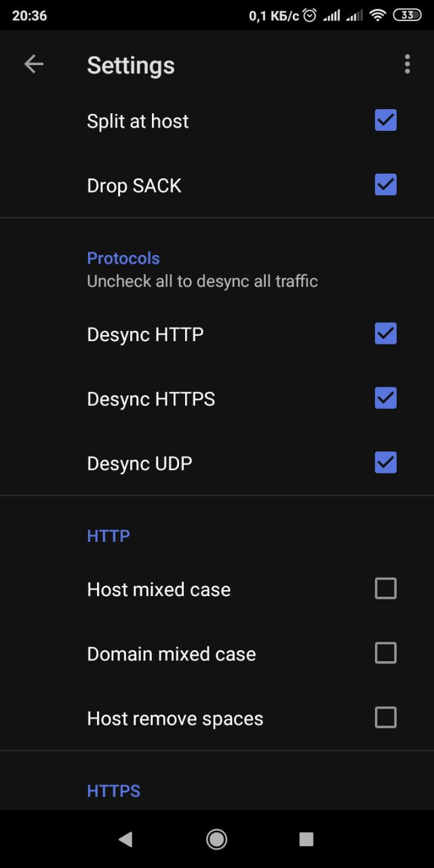Disable the Drop SACK checkbox
Viewport: 434px width, 868px height.
(386, 185)
